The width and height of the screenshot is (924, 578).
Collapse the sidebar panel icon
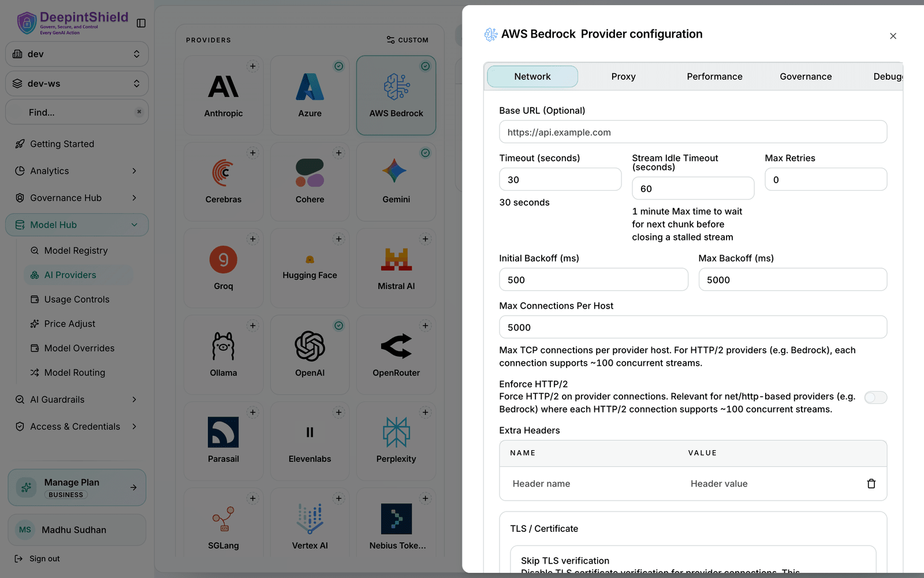[141, 23]
